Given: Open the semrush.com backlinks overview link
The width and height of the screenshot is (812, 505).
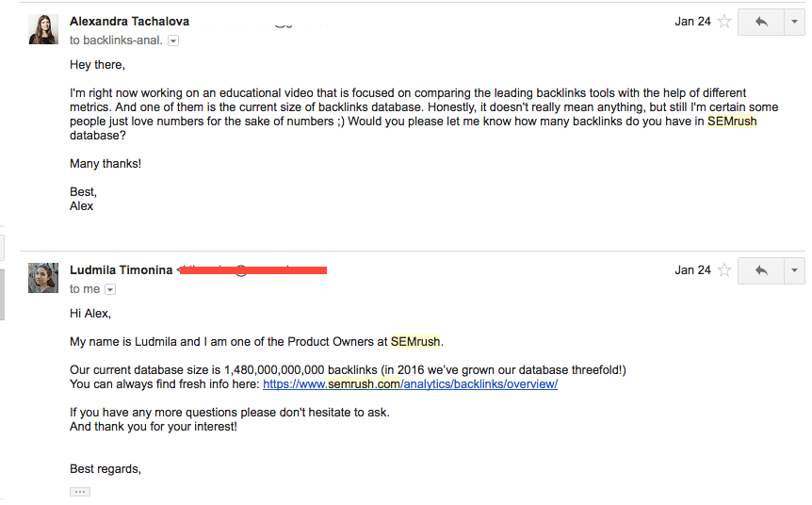Looking at the screenshot, I should point(410,384).
